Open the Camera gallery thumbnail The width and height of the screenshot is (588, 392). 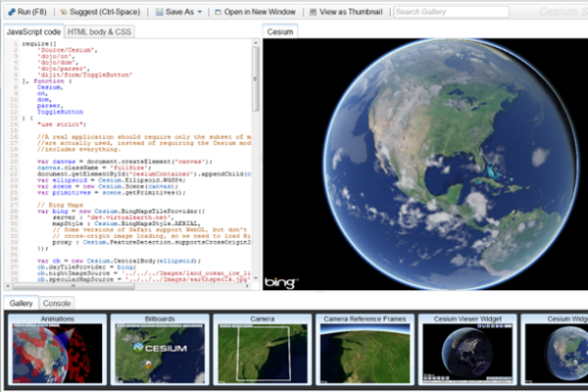click(x=263, y=350)
